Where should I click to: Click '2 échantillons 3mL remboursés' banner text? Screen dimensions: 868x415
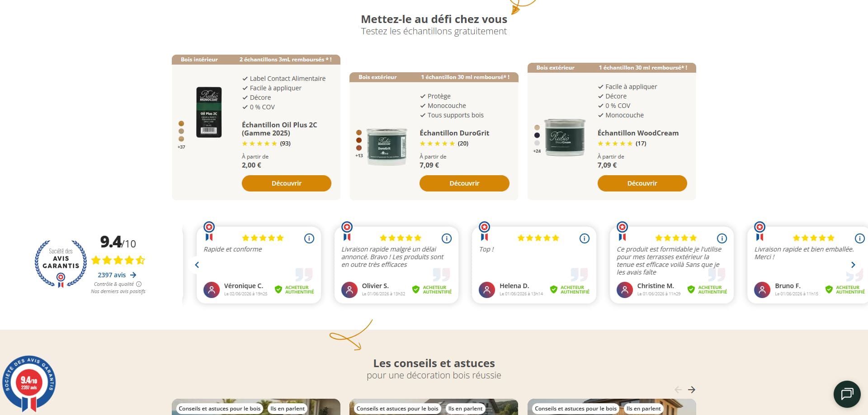click(x=285, y=60)
